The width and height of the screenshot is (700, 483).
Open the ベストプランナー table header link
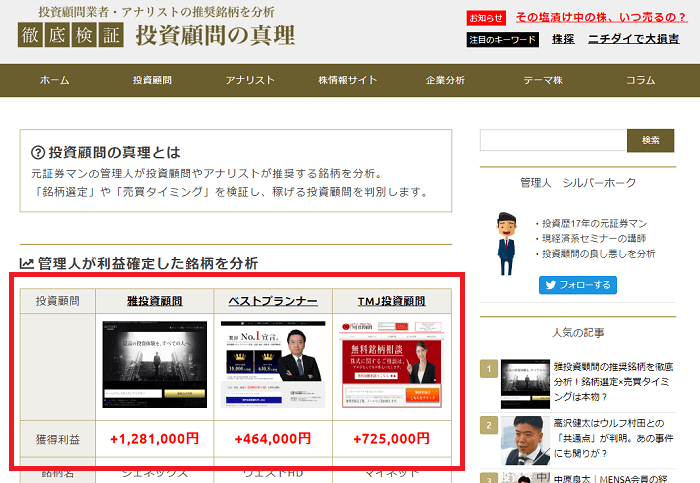coord(273,301)
